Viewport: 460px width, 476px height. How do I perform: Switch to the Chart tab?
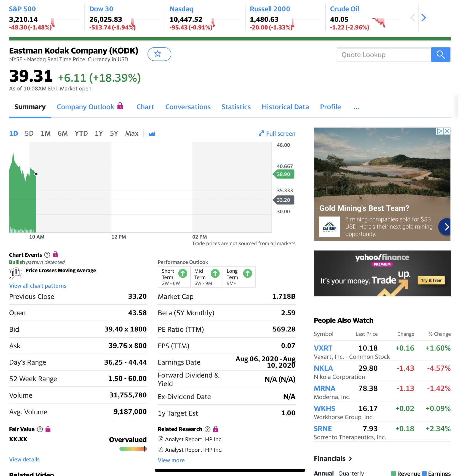point(145,107)
